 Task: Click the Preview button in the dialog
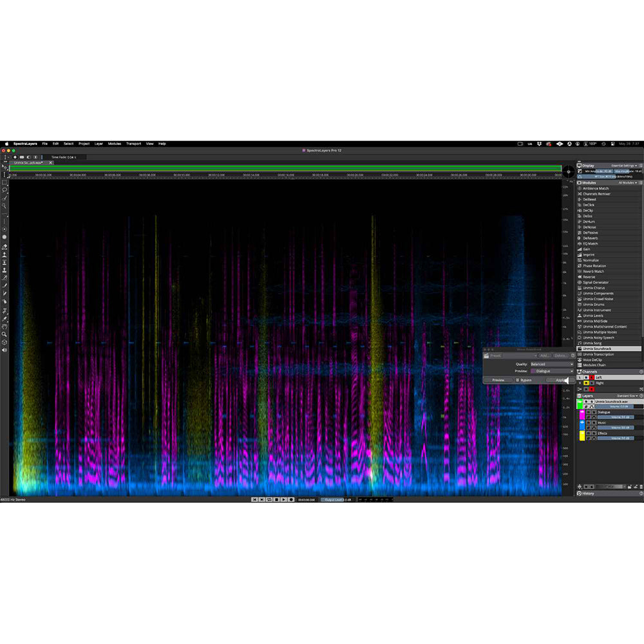498,380
